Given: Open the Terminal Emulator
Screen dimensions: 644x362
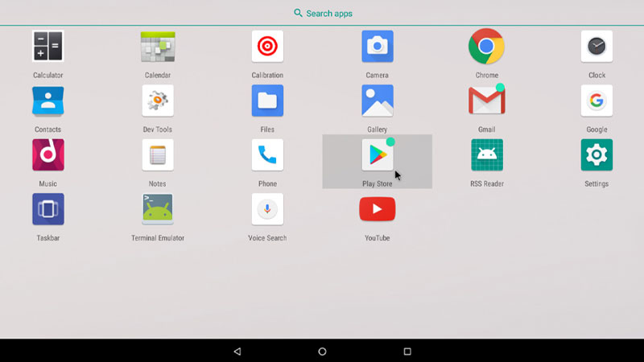Looking at the screenshot, I should [x=158, y=209].
